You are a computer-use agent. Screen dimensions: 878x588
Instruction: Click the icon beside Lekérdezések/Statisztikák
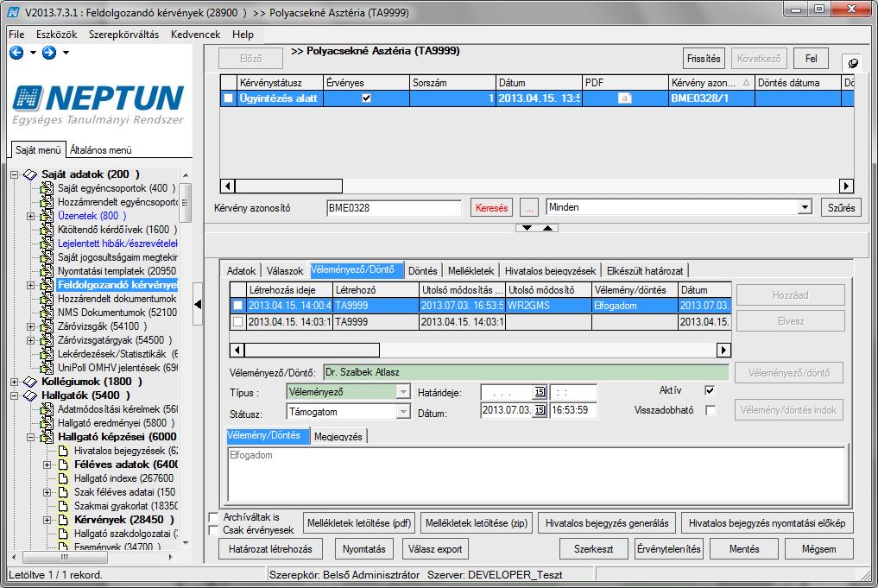(x=47, y=354)
